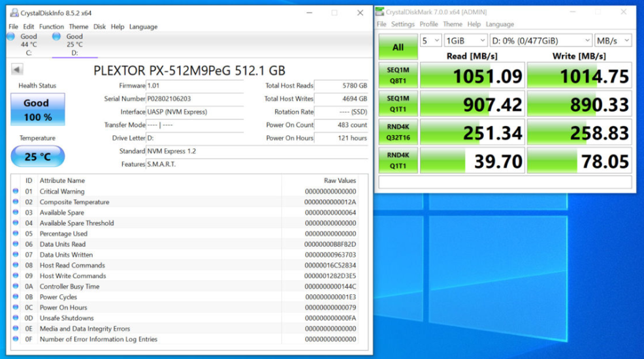
Task: Click status dot for Media and Data Integrity Errors
Action: tap(16, 328)
